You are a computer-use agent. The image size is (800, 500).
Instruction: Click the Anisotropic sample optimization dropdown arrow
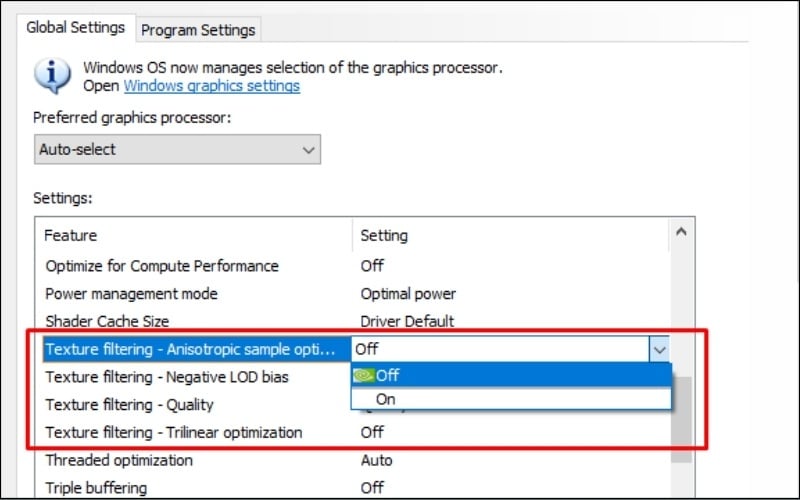pos(659,349)
